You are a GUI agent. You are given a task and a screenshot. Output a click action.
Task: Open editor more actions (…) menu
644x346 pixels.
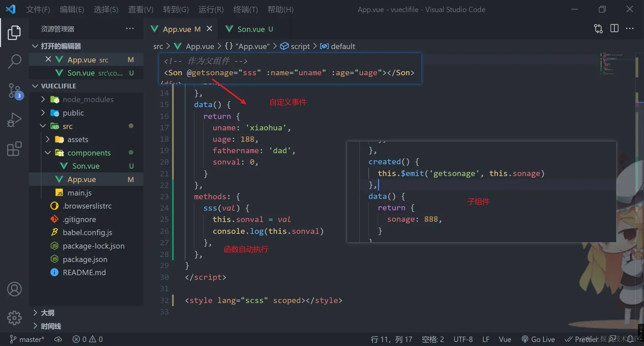[x=630, y=29]
